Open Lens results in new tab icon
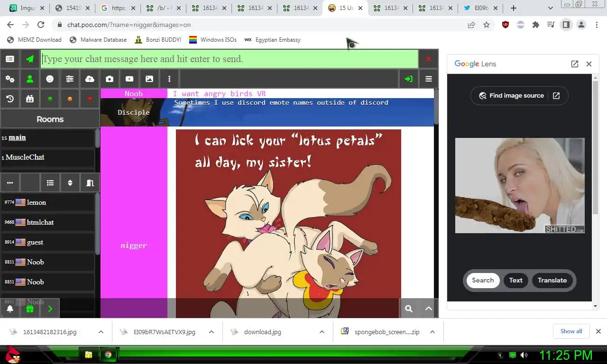Viewport: 607px width, 364px height. (x=575, y=64)
